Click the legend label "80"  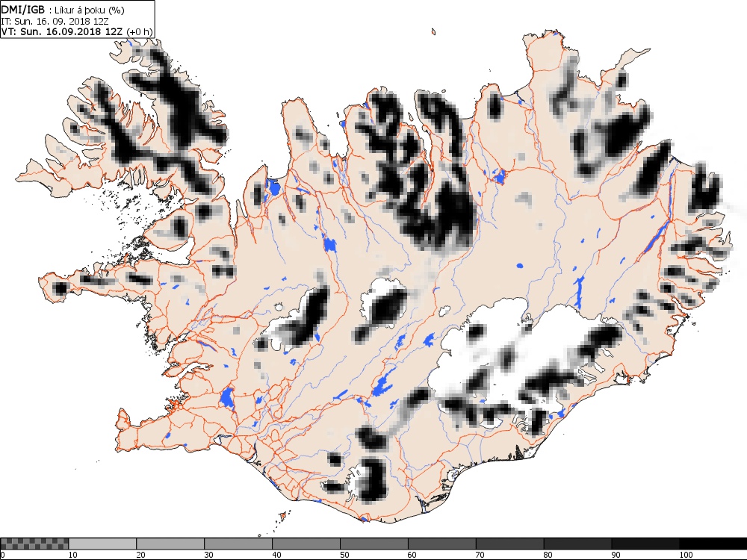click(x=548, y=555)
